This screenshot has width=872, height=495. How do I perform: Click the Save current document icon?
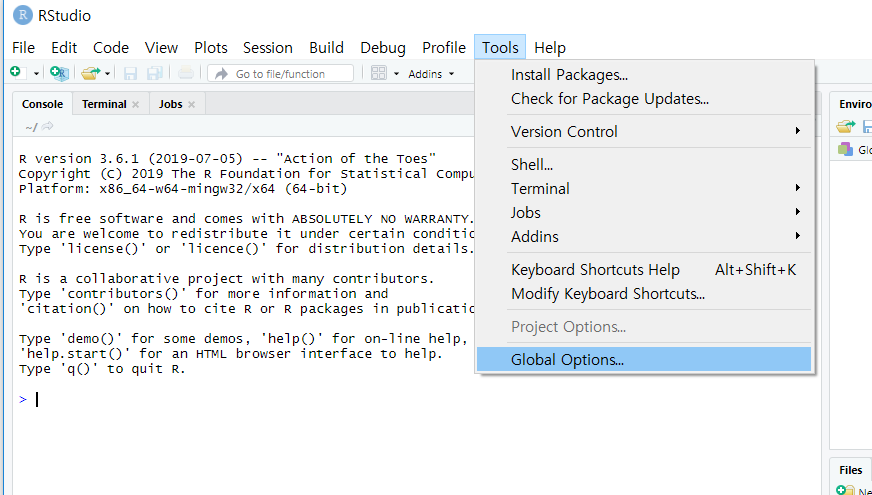(130, 73)
